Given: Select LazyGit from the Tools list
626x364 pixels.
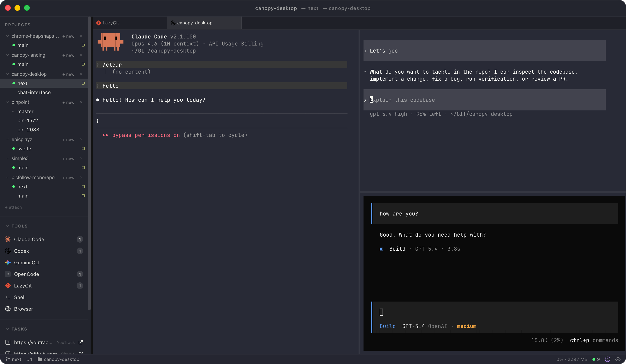Looking at the screenshot, I should click(23, 286).
